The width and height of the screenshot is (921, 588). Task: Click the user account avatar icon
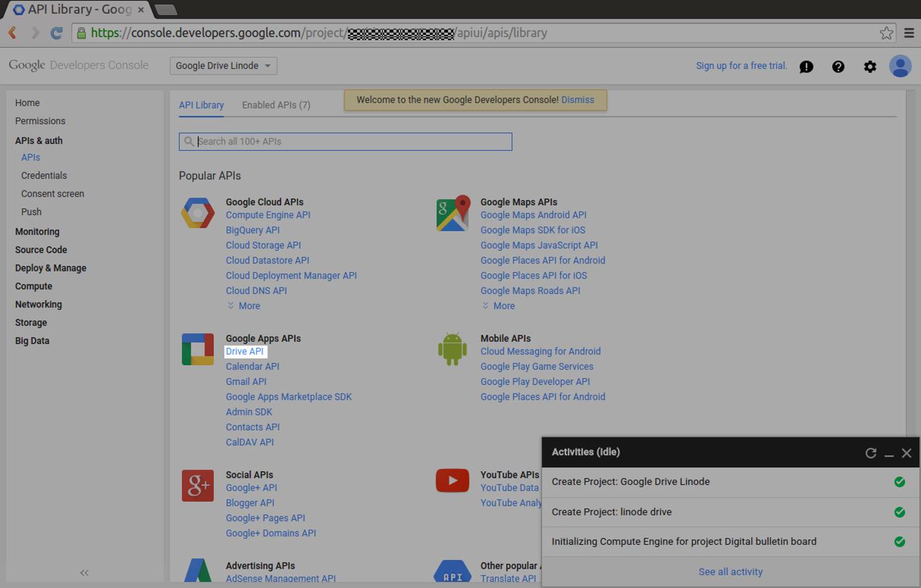click(x=900, y=66)
